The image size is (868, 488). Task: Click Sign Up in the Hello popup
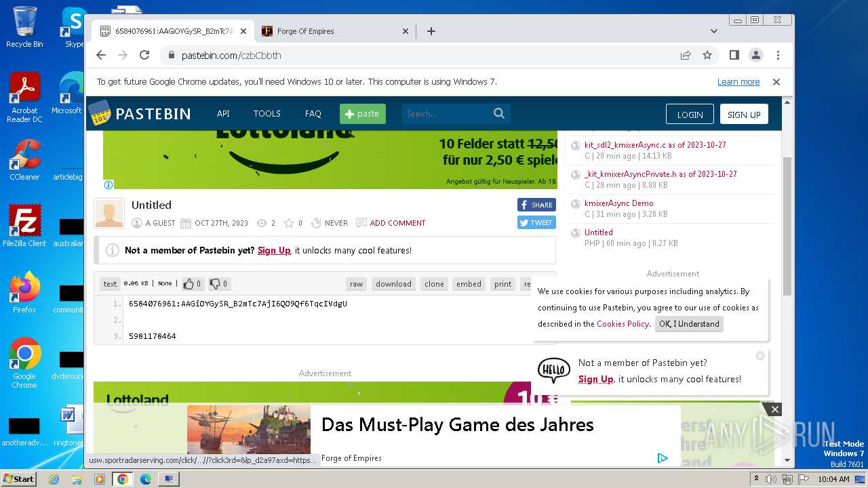[x=595, y=380]
